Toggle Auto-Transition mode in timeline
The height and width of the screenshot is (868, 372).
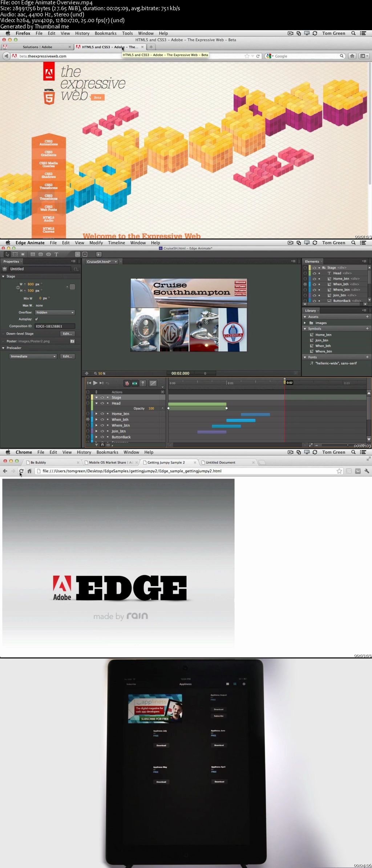[135, 383]
